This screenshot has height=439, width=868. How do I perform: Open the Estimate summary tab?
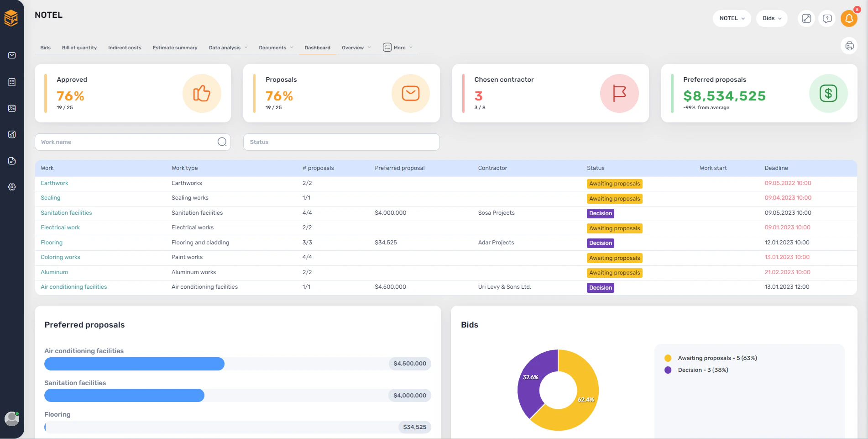coord(175,47)
